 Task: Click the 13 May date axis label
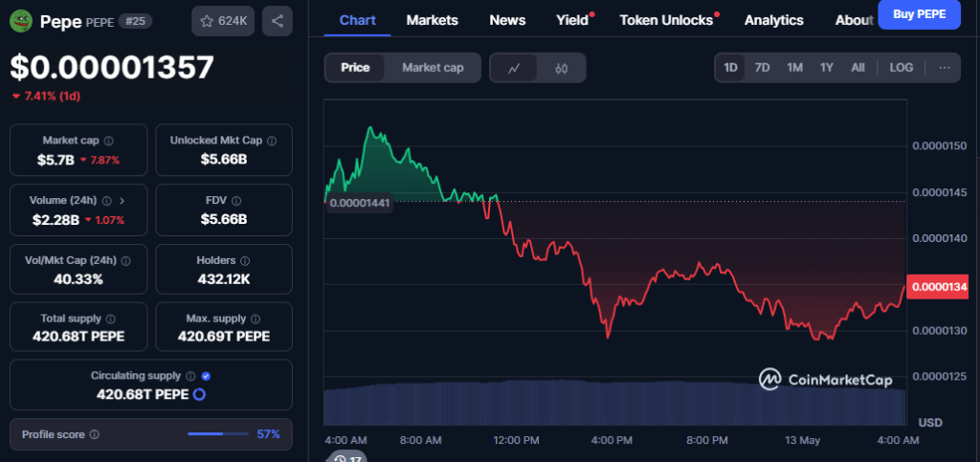point(803,440)
